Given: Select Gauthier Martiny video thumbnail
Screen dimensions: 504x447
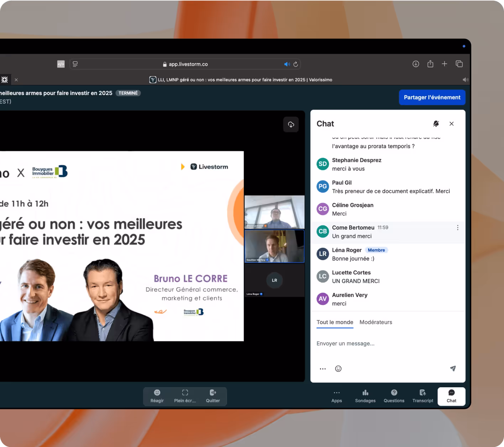Looking at the screenshot, I should [274, 246].
